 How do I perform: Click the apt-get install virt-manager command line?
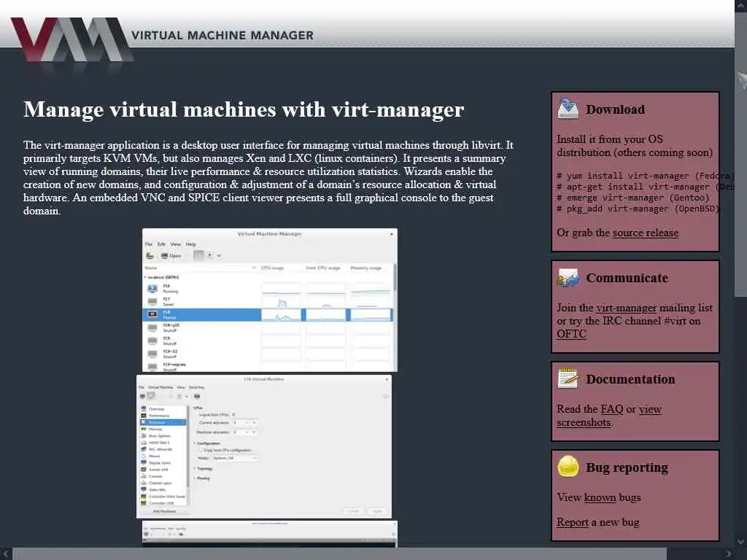645,187
